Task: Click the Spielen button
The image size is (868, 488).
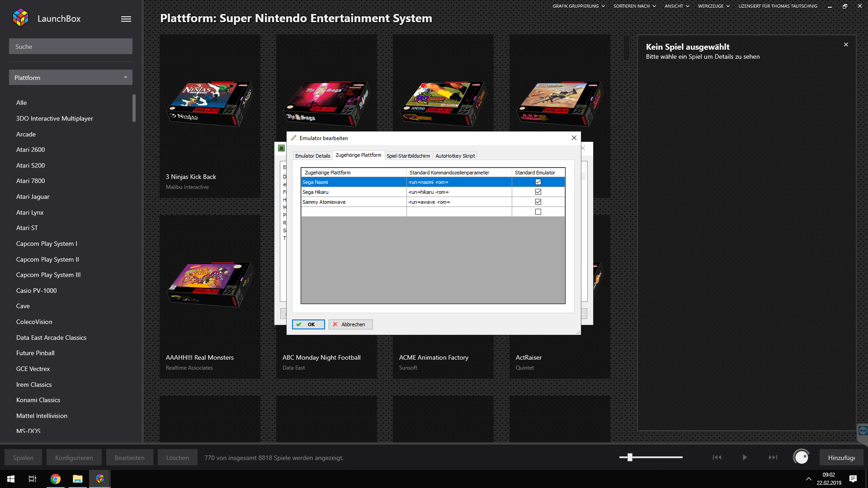Action: click(x=23, y=458)
